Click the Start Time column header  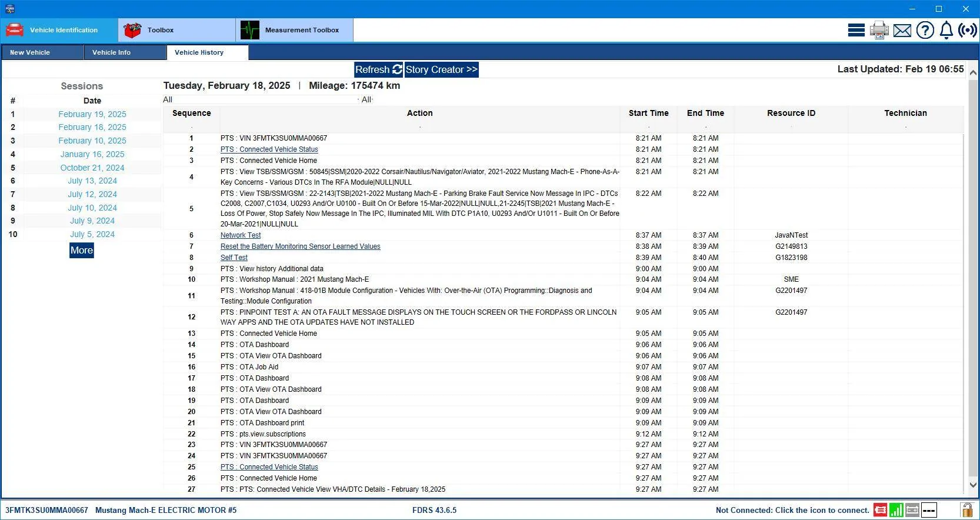click(x=649, y=113)
